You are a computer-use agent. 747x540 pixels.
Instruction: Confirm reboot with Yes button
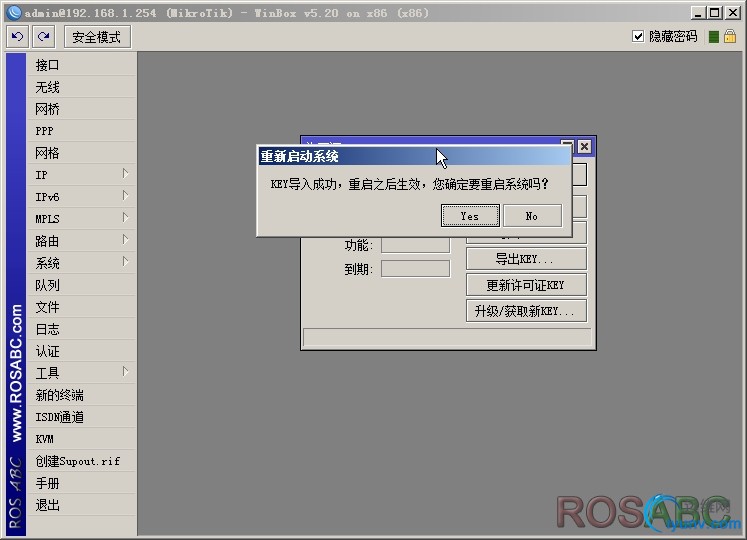pos(470,216)
